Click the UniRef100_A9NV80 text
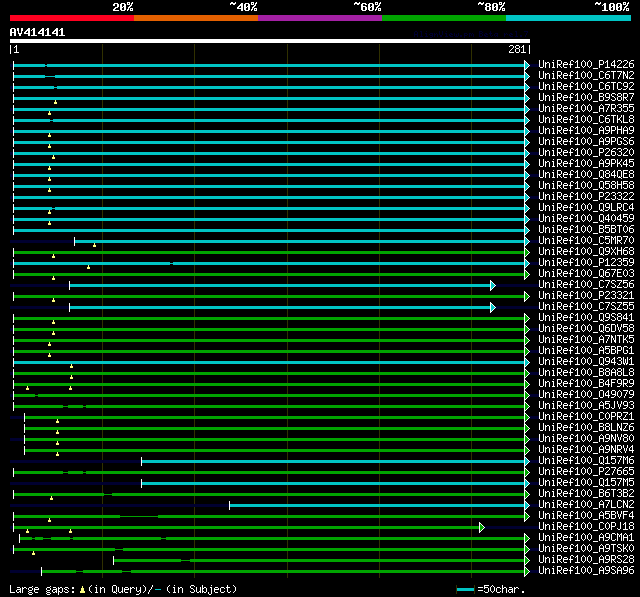 (586, 439)
